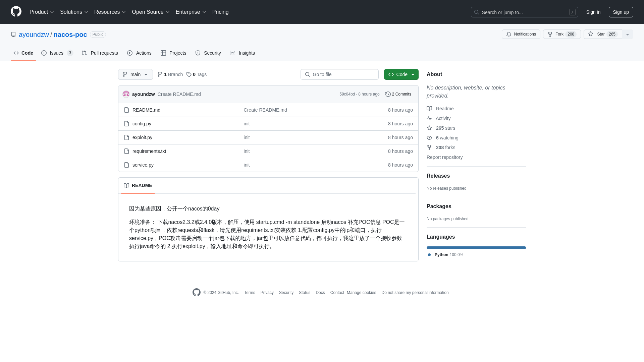The height and width of the screenshot is (362, 644).
Task: View the 2 Commits history
Action: [398, 94]
